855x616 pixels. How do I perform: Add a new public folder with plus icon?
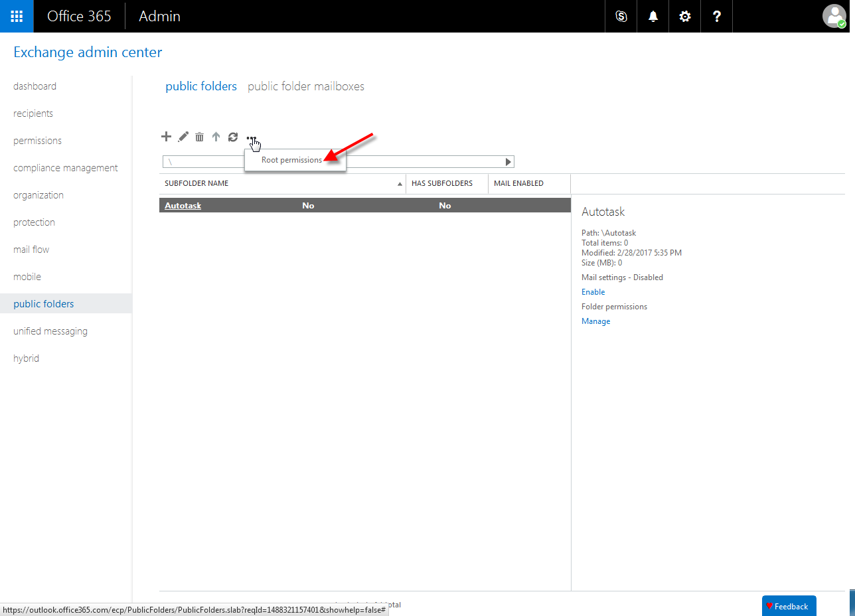[x=166, y=137]
